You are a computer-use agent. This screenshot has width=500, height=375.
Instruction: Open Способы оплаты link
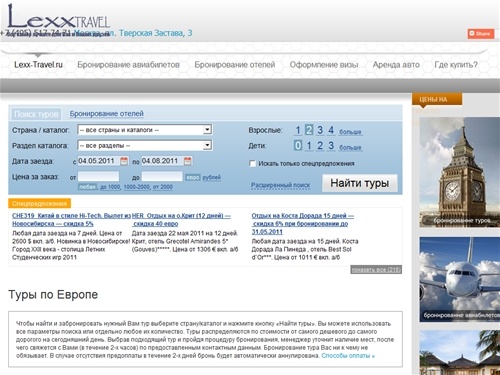click(x=348, y=356)
